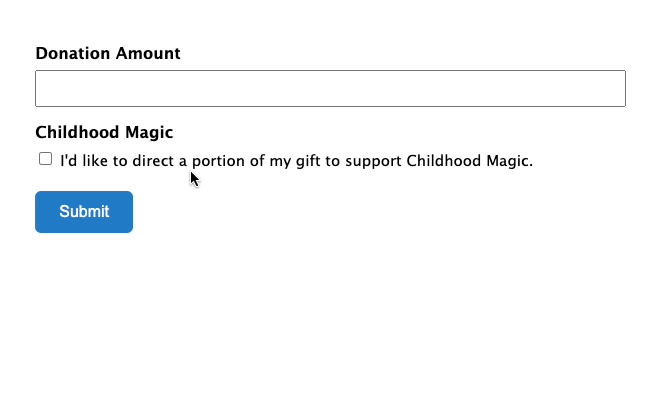Click the Childhood Magic heading
The image size is (660, 400).
click(x=104, y=133)
